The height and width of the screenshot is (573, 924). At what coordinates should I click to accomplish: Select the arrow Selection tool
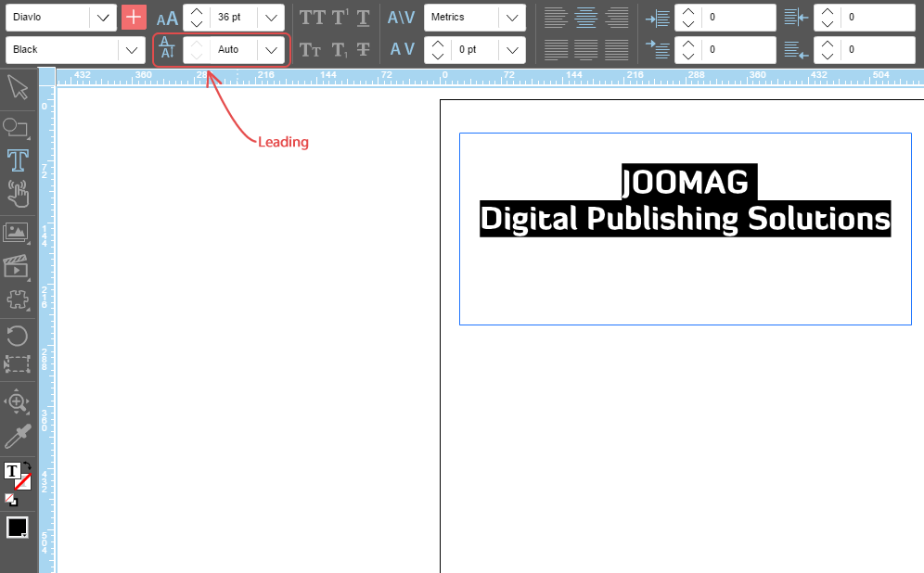(x=17, y=88)
